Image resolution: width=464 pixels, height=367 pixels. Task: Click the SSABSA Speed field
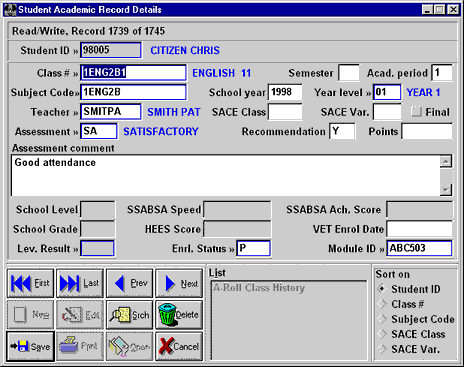[237, 209]
